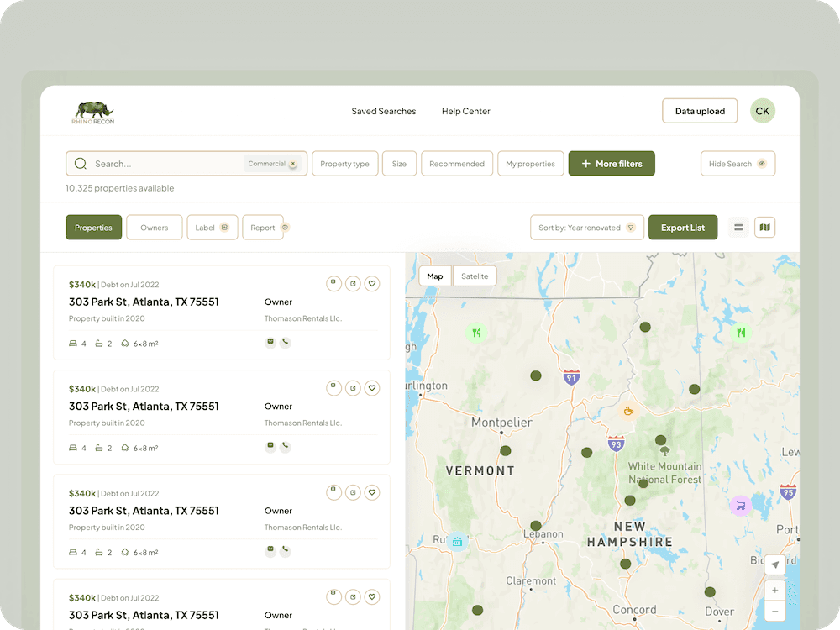Click property dot near Dover

pos(710,592)
